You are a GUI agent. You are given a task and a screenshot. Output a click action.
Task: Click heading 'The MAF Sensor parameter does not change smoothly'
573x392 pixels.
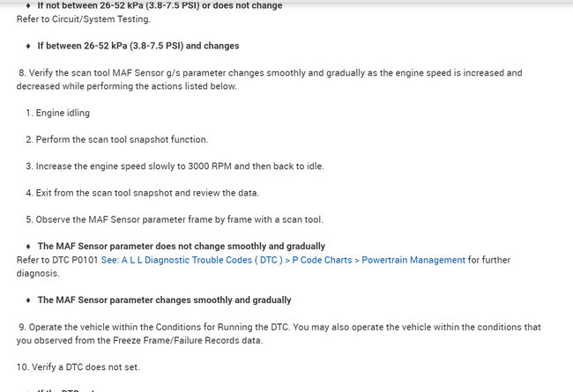coord(181,247)
